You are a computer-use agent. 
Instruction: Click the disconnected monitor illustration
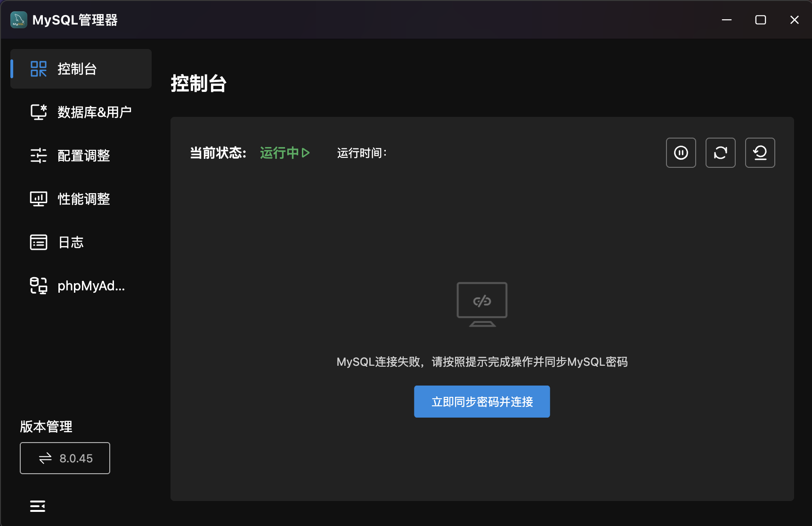(482, 304)
